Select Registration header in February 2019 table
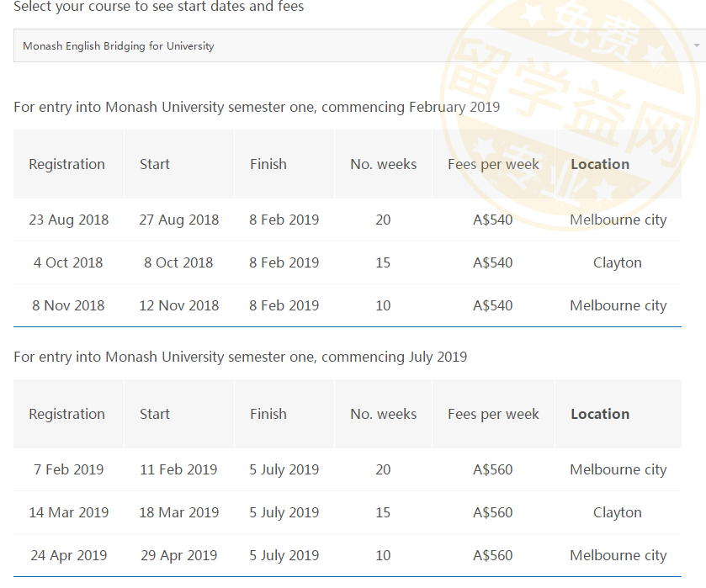The width and height of the screenshot is (706, 588). click(66, 164)
